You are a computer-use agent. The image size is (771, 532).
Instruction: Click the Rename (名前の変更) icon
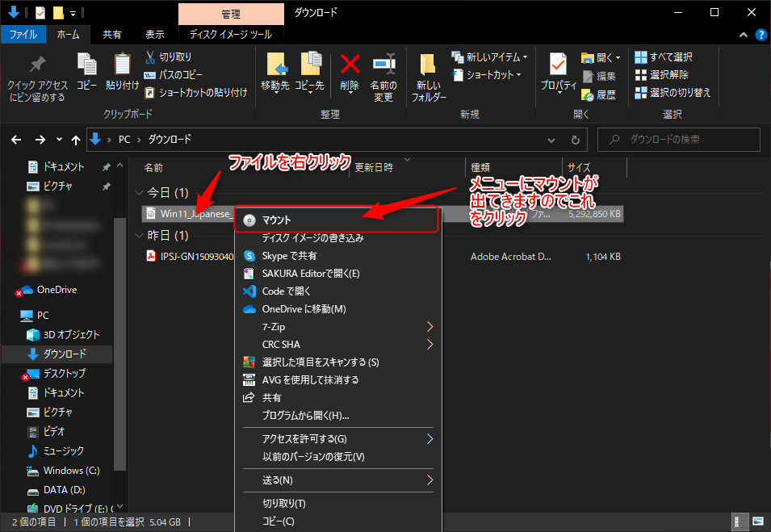pos(383,65)
